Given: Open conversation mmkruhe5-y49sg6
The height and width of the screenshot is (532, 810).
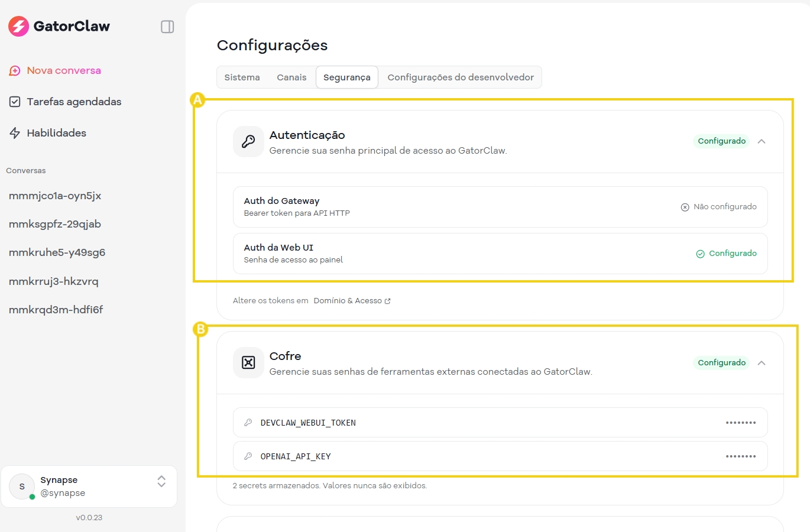Looking at the screenshot, I should pyautogui.click(x=57, y=252).
